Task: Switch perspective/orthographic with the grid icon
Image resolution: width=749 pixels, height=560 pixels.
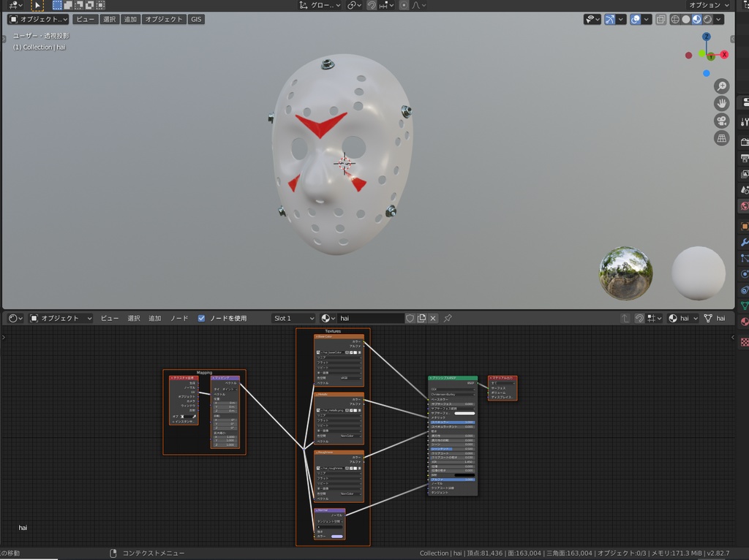Action: pos(721,138)
